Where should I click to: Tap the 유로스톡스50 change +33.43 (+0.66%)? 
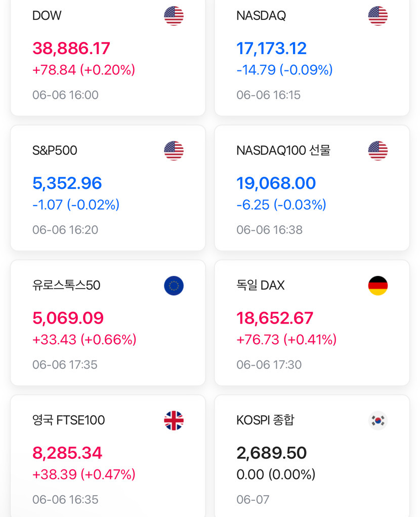(84, 340)
